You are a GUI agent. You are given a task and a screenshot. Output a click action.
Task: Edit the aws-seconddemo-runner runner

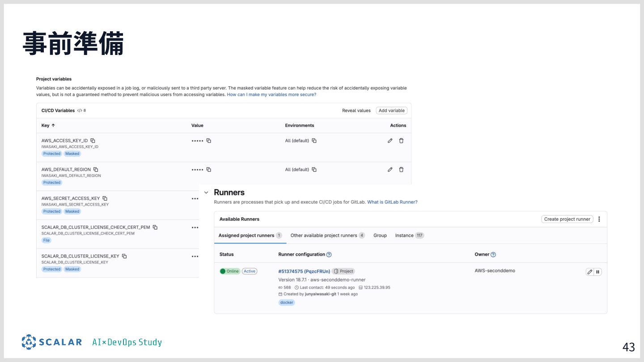click(x=590, y=272)
